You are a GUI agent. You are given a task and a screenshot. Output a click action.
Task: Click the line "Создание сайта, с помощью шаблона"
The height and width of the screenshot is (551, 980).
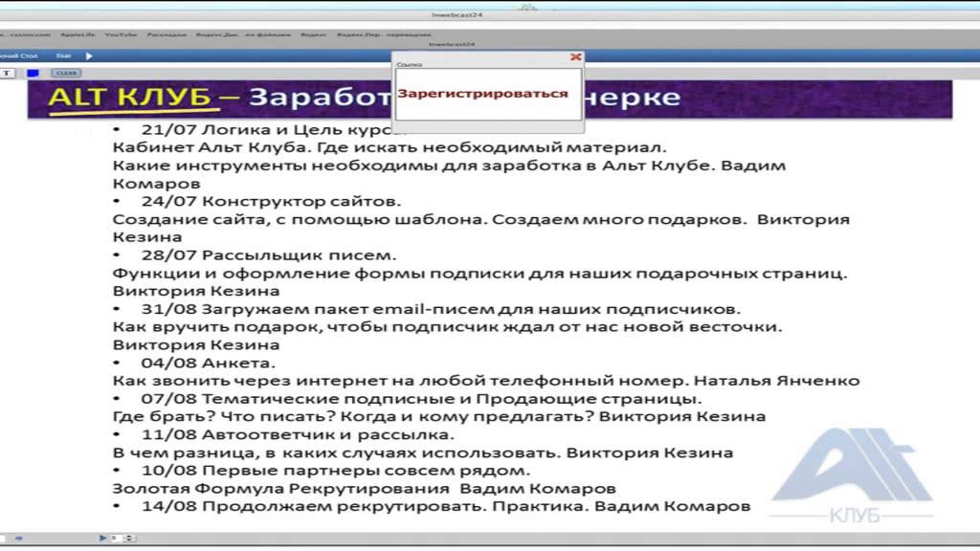point(481,219)
